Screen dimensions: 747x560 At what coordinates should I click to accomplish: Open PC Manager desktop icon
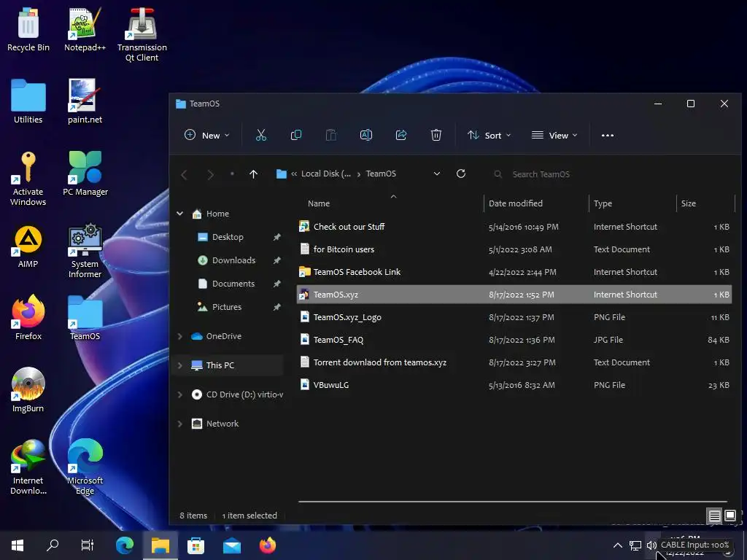(x=85, y=174)
